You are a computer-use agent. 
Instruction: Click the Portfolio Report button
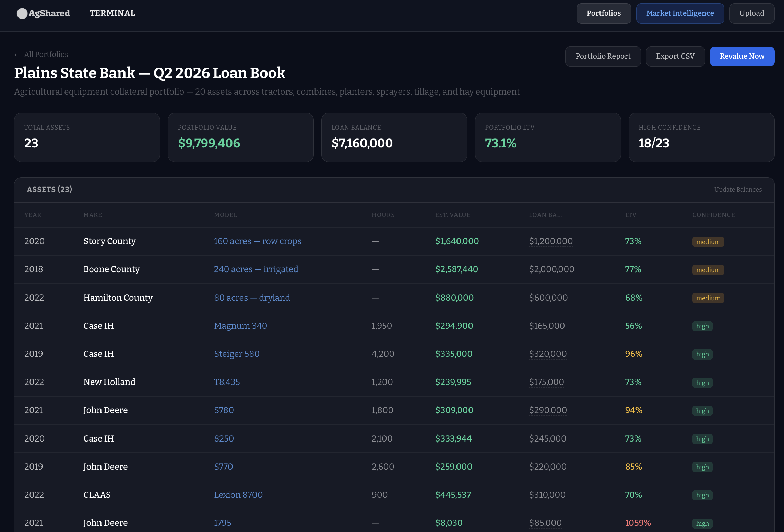603,56
